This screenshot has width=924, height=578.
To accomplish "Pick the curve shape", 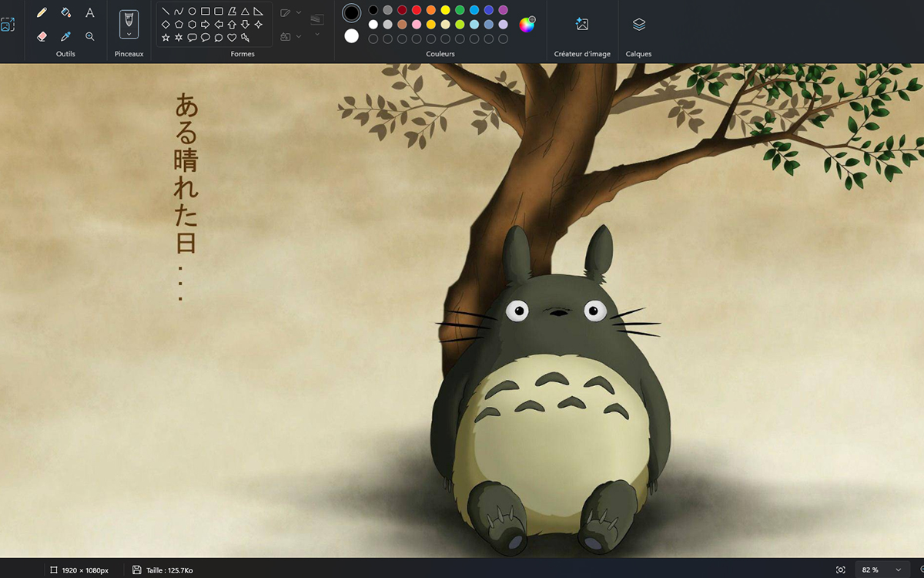I will [x=179, y=12].
